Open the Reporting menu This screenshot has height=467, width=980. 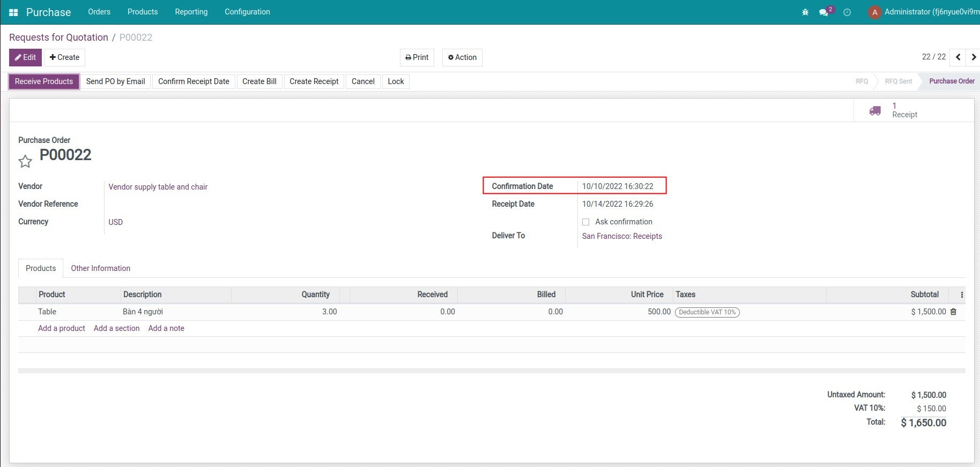point(191,12)
